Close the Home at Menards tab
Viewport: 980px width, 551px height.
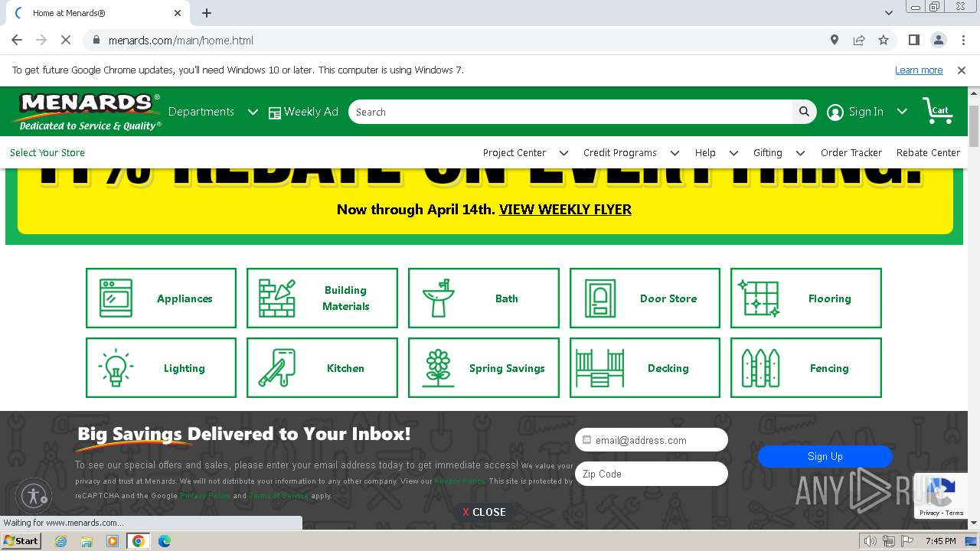pyautogui.click(x=178, y=13)
